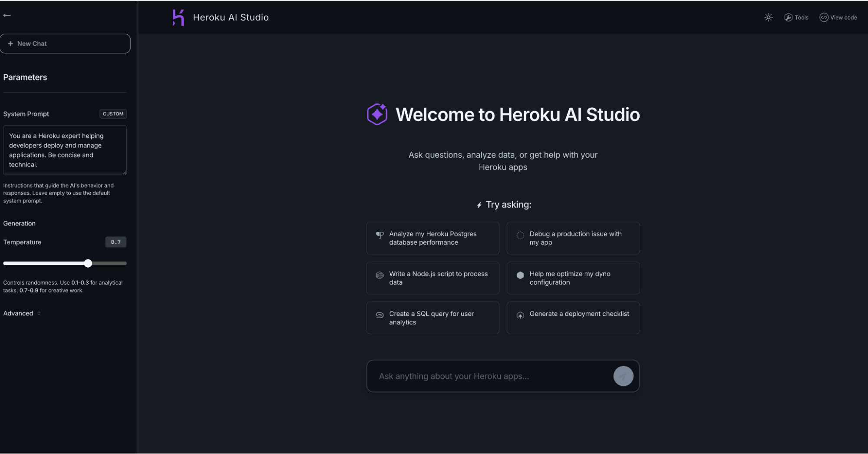Open Tools from the top bar
The height and width of the screenshot is (454, 868).
coord(796,17)
